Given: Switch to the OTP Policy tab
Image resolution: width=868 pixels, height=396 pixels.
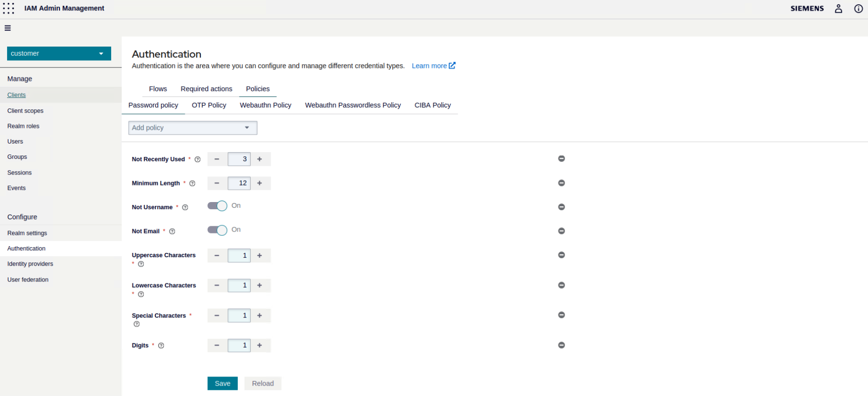Looking at the screenshot, I should pos(209,105).
